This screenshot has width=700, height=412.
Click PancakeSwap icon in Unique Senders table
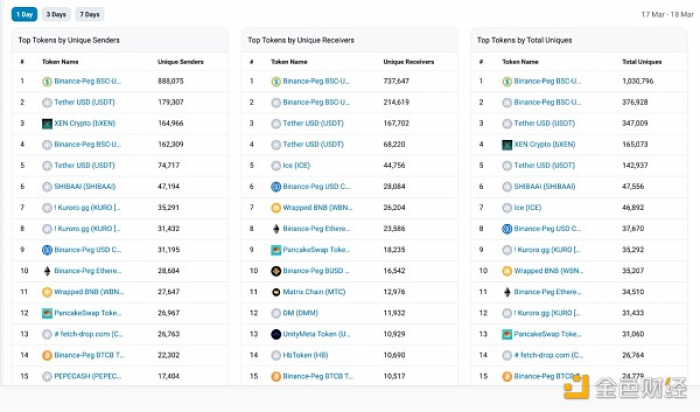coord(47,313)
